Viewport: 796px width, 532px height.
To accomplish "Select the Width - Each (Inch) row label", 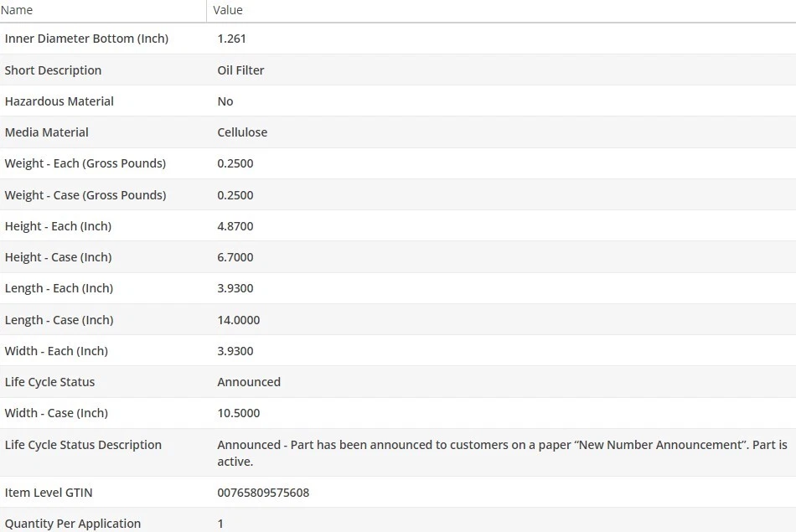I will click(x=56, y=351).
